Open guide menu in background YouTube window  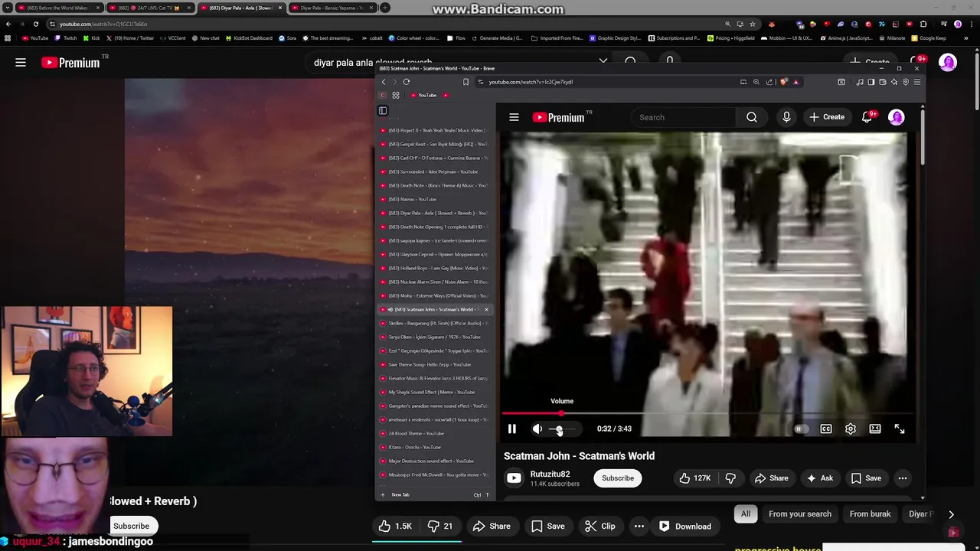(21, 63)
